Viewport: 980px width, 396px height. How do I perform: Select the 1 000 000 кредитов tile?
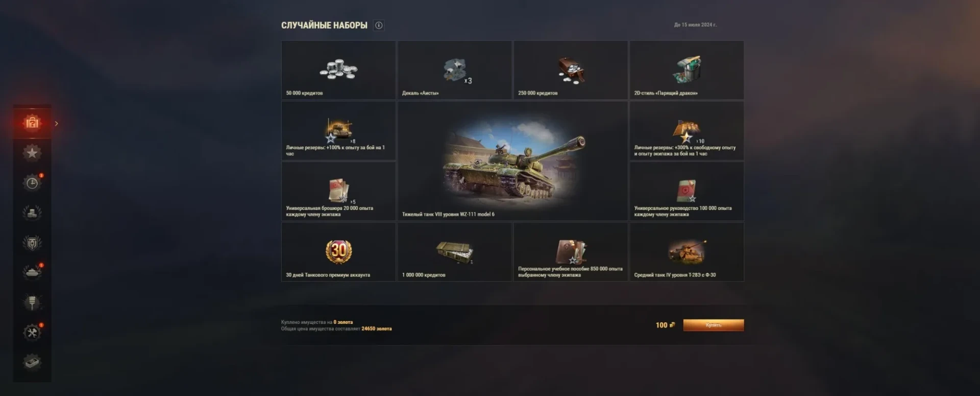[454, 252]
